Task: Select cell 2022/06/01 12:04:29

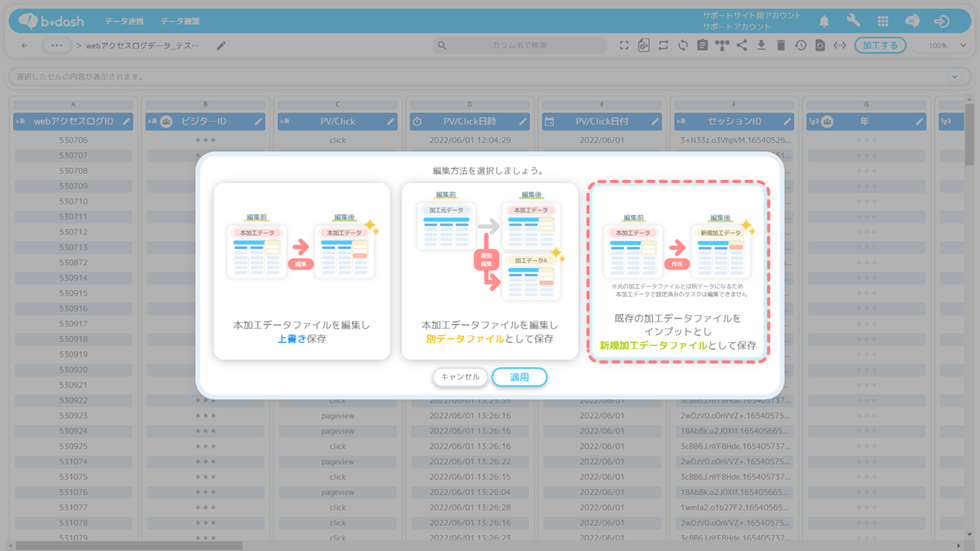Action: [x=469, y=140]
